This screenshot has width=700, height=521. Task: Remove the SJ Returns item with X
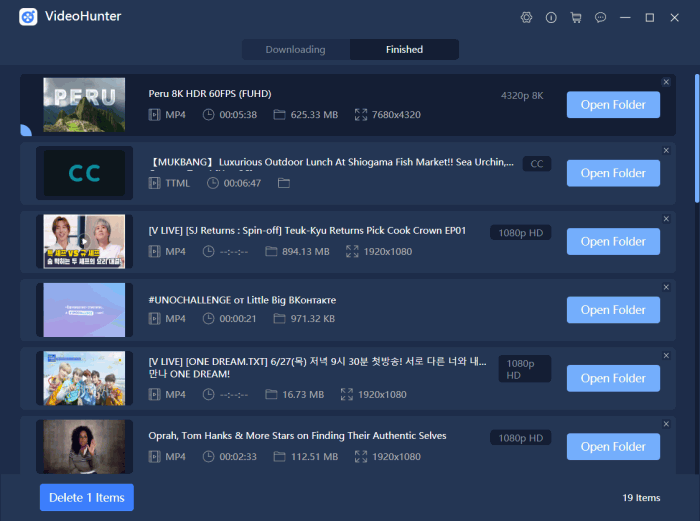(x=666, y=219)
